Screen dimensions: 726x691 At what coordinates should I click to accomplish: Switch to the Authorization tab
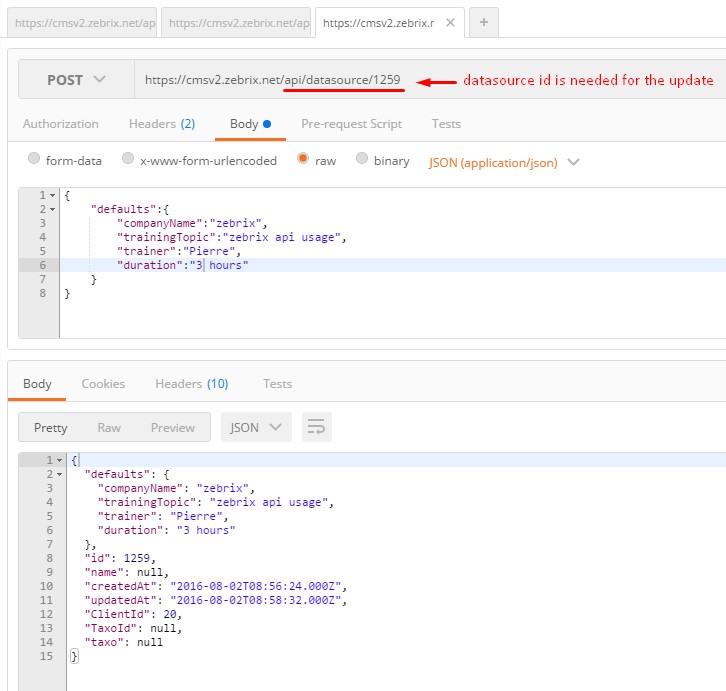[61, 124]
